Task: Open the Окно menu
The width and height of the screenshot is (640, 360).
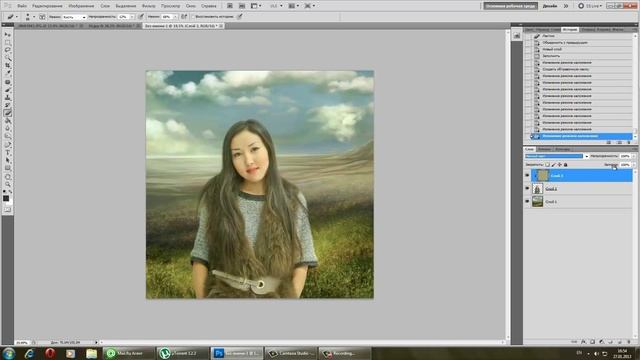Action: pyautogui.click(x=190, y=6)
